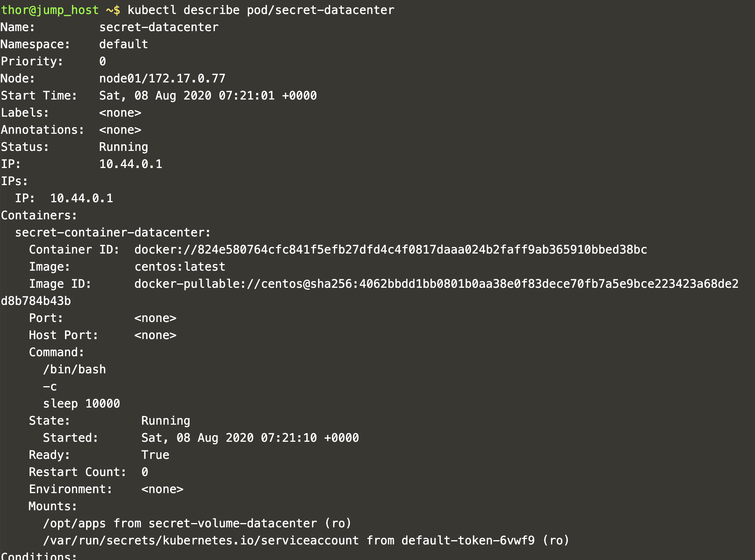Click the docker:// Container ID hash

tap(390, 250)
